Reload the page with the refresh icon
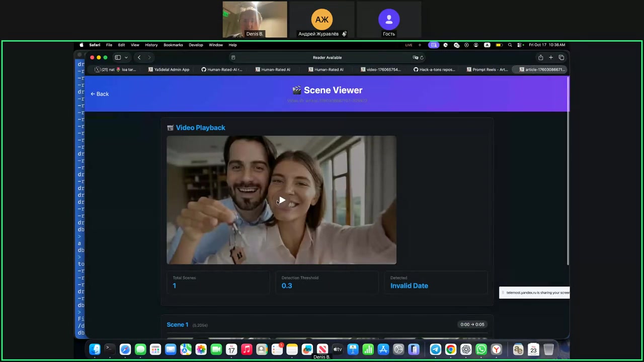The height and width of the screenshot is (362, 644). (422, 57)
